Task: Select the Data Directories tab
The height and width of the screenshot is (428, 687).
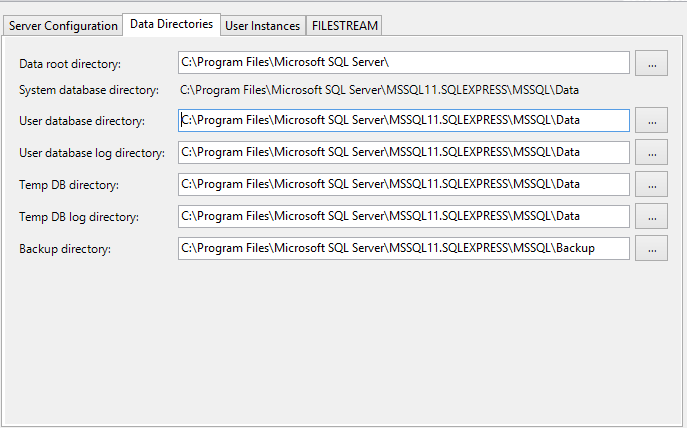Action: [x=171, y=24]
